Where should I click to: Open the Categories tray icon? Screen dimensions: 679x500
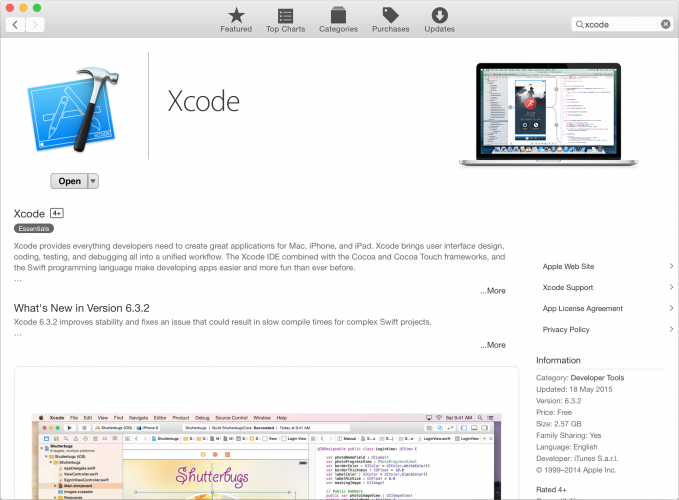click(x=338, y=16)
